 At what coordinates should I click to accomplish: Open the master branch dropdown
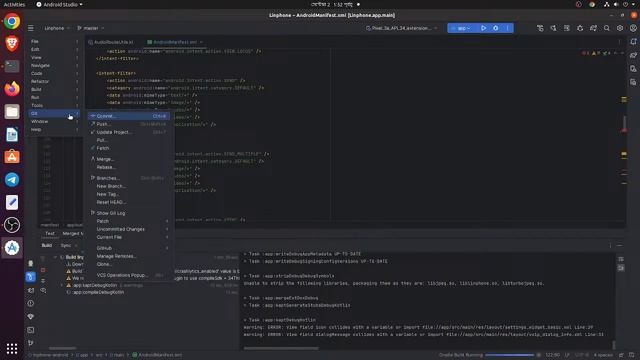(x=91, y=28)
